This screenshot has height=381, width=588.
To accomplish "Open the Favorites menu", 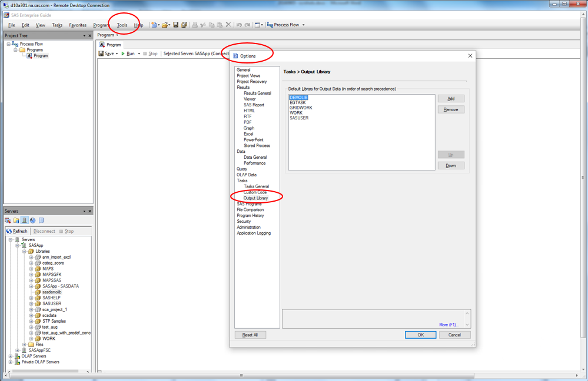I will tap(78, 25).
